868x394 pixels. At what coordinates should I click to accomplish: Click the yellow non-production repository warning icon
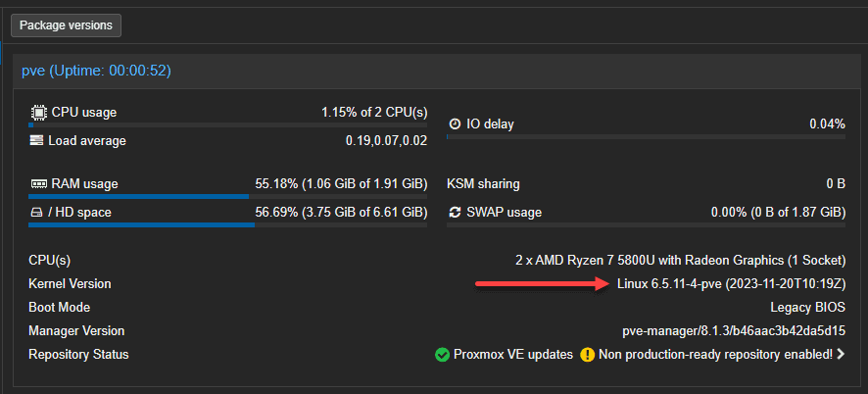tap(587, 355)
